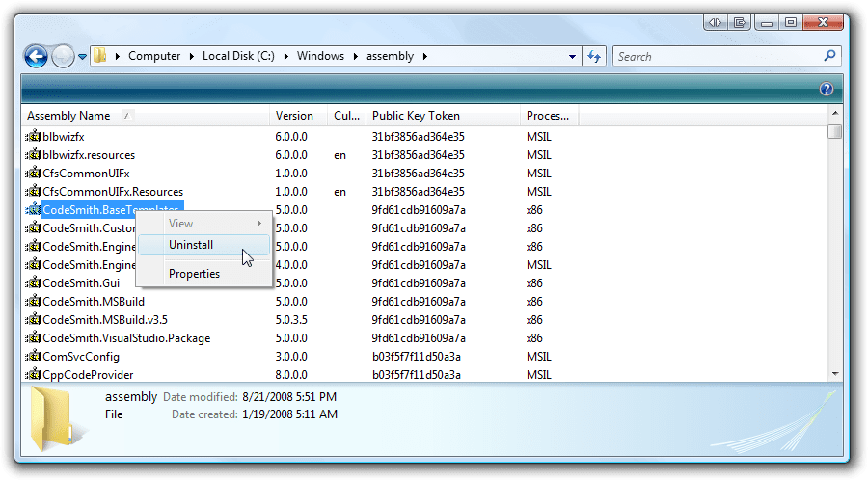Expand arrow before Computer breadcrumb
868x481 pixels.
click(118, 56)
